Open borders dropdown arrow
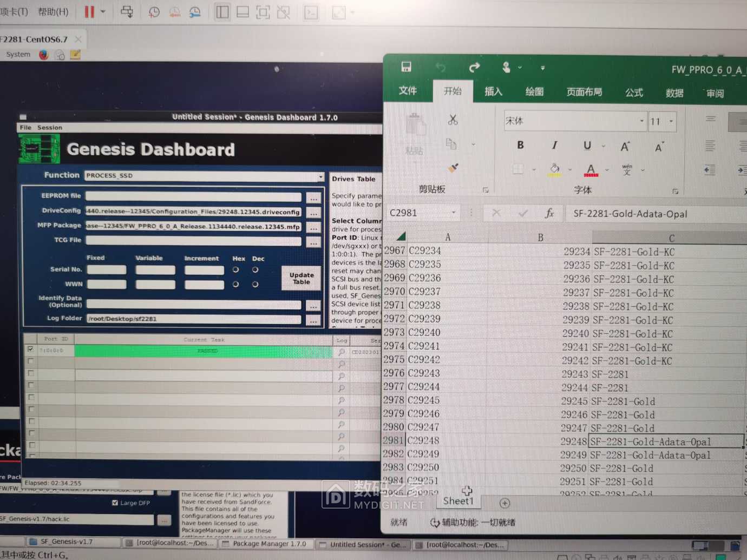 pyautogui.click(x=534, y=169)
